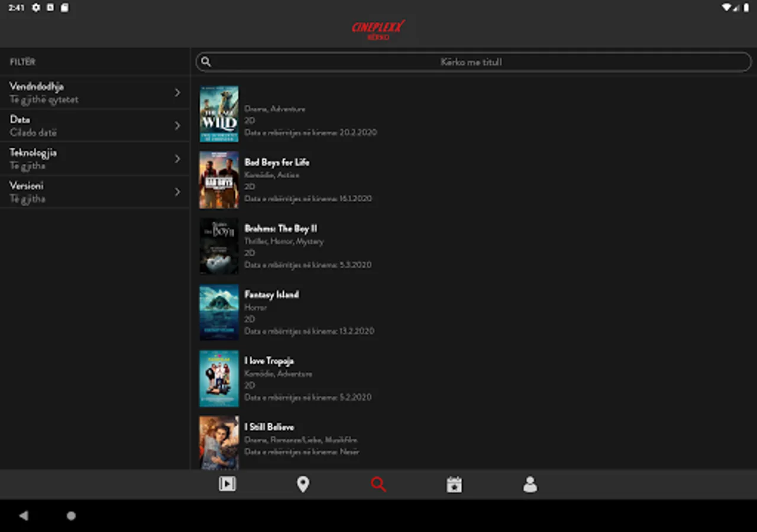The height and width of the screenshot is (532, 757).
Task: Click the 'FILTËR' heading
Action: tap(22, 61)
